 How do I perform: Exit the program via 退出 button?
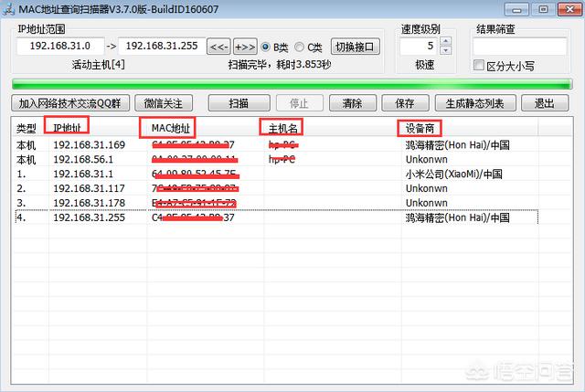[x=545, y=103]
